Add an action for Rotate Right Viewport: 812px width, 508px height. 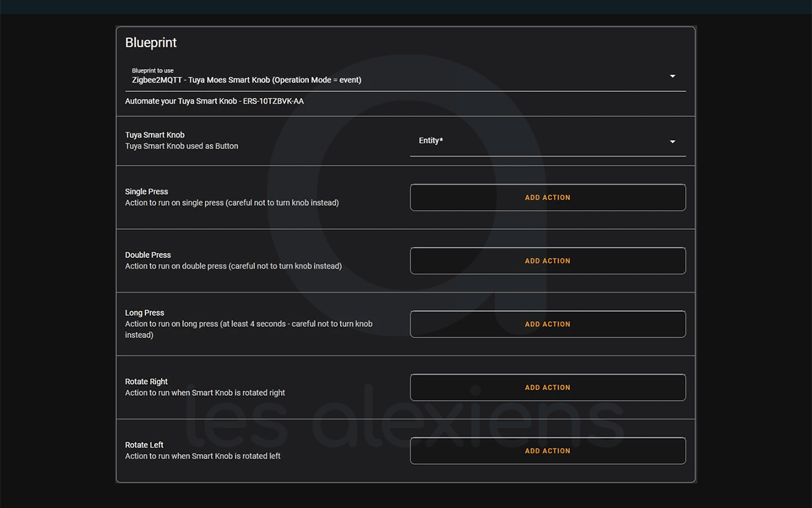[x=547, y=387]
